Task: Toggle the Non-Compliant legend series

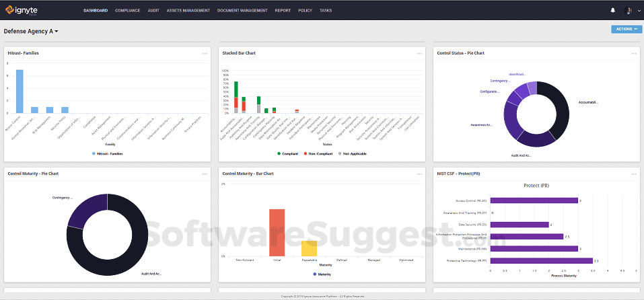Action: point(320,153)
